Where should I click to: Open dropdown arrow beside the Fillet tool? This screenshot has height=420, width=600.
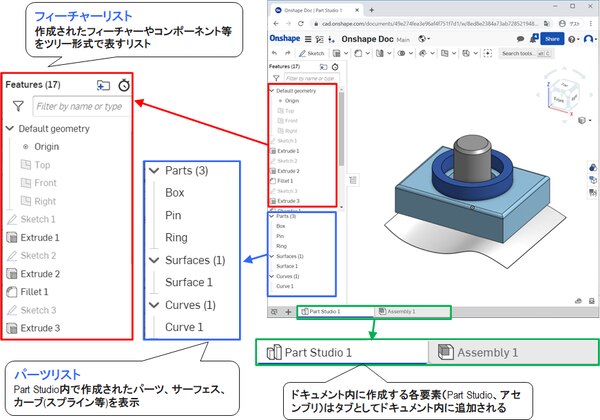(x=367, y=53)
